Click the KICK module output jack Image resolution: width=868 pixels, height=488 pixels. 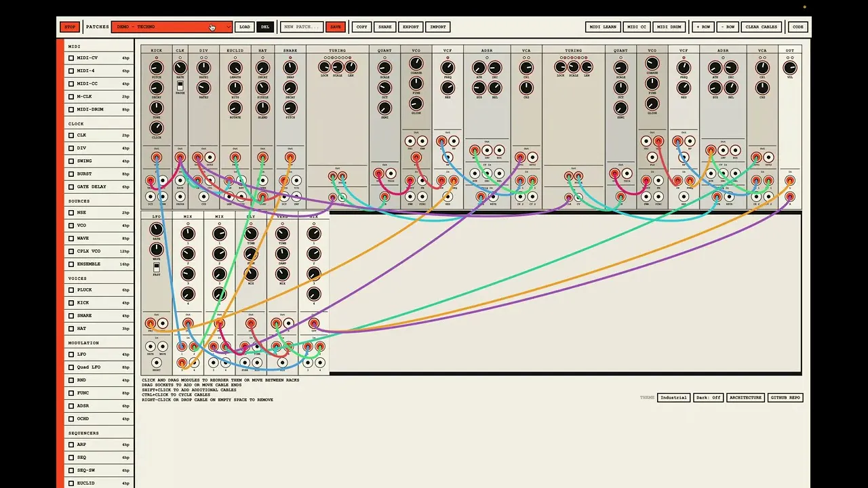pos(157,157)
